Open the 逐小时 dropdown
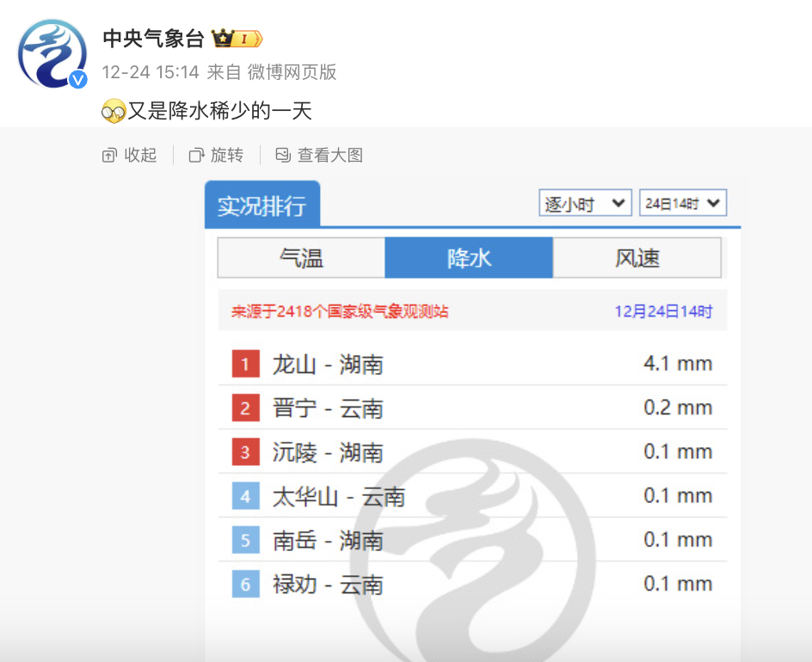This screenshot has width=812, height=662. (x=585, y=203)
